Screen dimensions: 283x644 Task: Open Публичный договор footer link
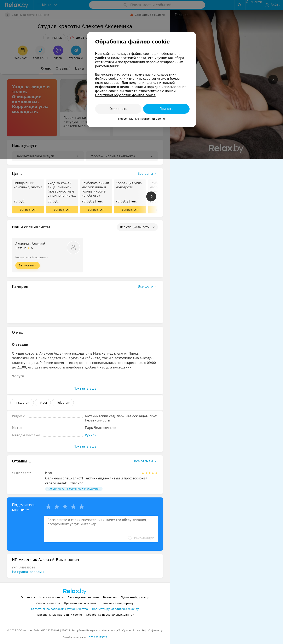pos(135,597)
